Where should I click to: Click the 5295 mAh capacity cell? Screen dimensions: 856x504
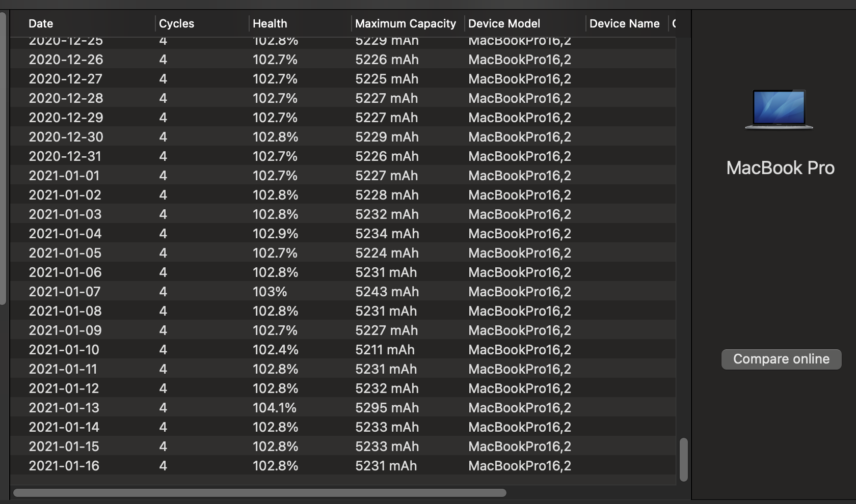[x=387, y=408]
